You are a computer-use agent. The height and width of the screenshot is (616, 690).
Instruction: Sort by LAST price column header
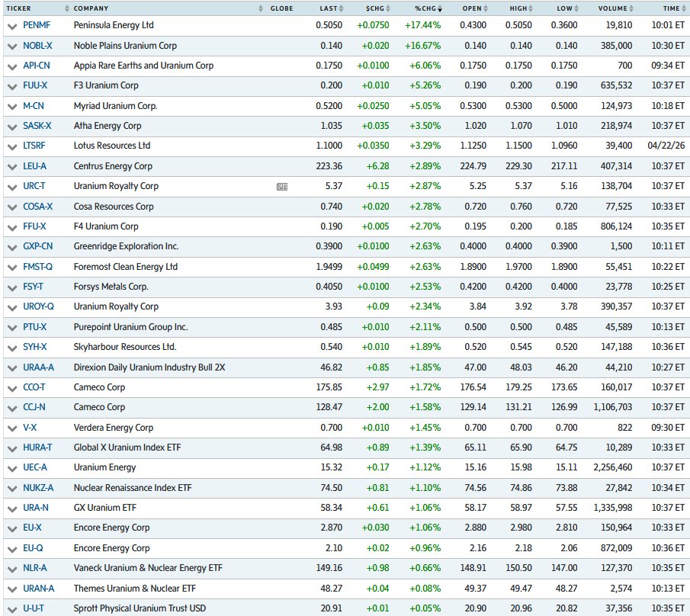pyautogui.click(x=332, y=8)
